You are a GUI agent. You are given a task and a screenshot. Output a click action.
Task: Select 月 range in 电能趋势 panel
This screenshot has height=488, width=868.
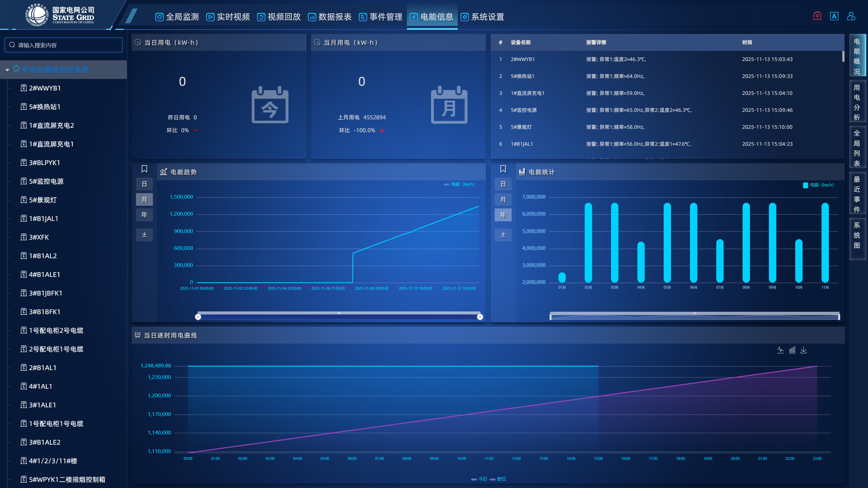click(x=144, y=200)
